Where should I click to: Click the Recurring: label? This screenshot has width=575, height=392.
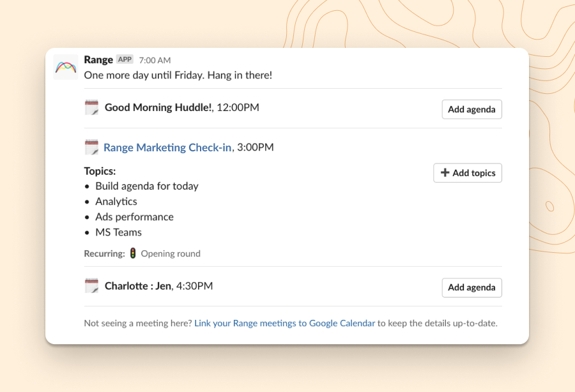pos(105,253)
